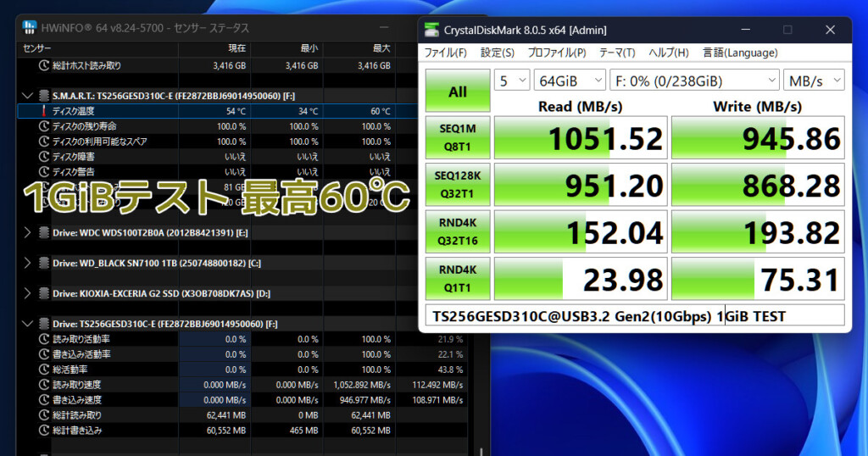Select the ディスク温度 maximum value 60 °C
Viewport: 868px width, 456px height.
coord(381,111)
